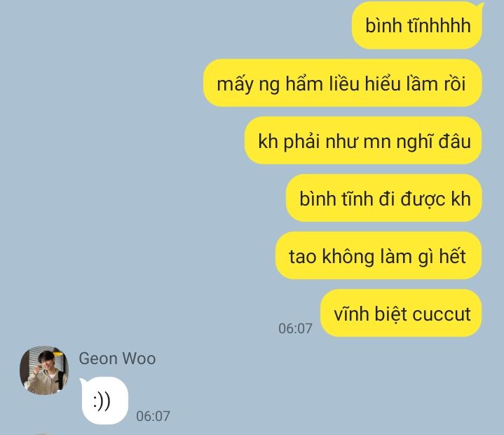This screenshot has width=504, height=435.
Task: Tap the word "không" in the fifth bubble
Action: click(x=348, y=256)
